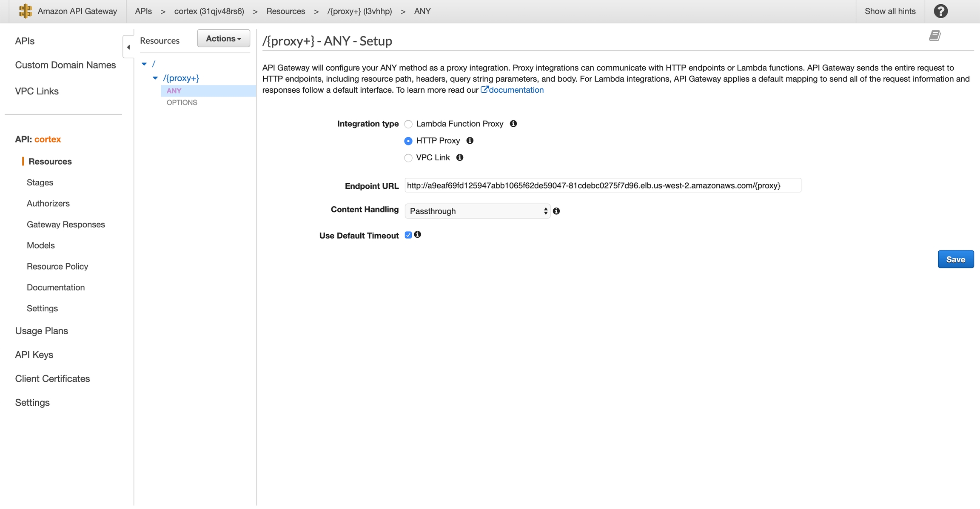Click info icon next to Lambda Function Proxy
This screenshot has height=509, width=980.
[513, 124]
